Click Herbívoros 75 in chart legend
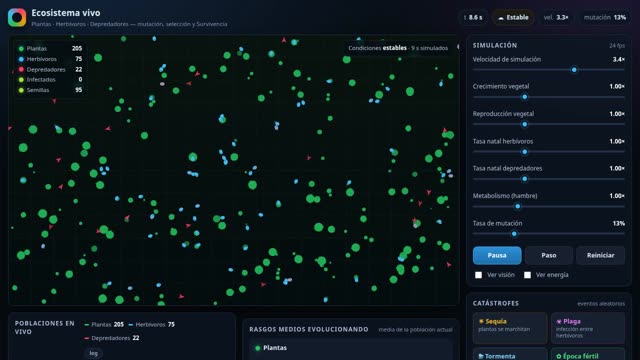This screenshot has height=360, width=640. [x=151, y=324]
